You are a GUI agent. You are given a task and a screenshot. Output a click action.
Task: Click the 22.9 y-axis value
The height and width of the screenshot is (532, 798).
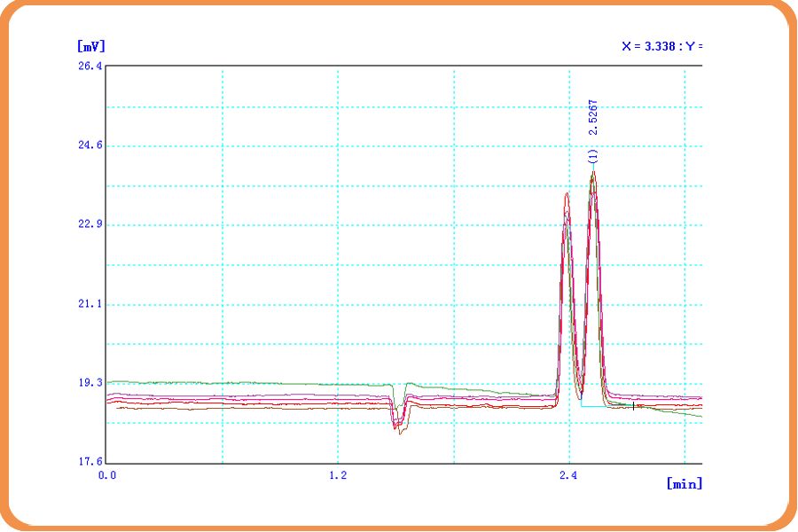(90, 224)
